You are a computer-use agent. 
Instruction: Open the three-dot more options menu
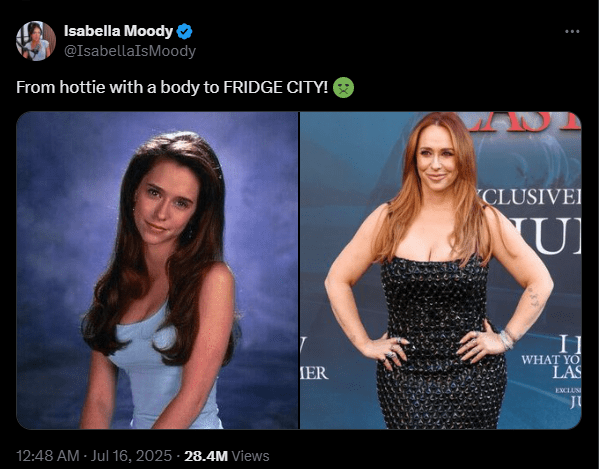coord(572,31)
